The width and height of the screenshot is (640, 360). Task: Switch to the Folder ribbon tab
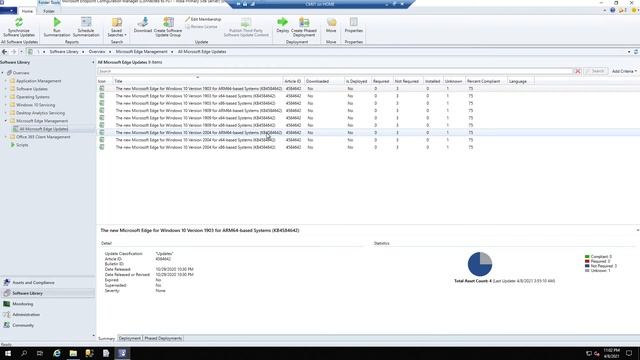coord(49,11)
